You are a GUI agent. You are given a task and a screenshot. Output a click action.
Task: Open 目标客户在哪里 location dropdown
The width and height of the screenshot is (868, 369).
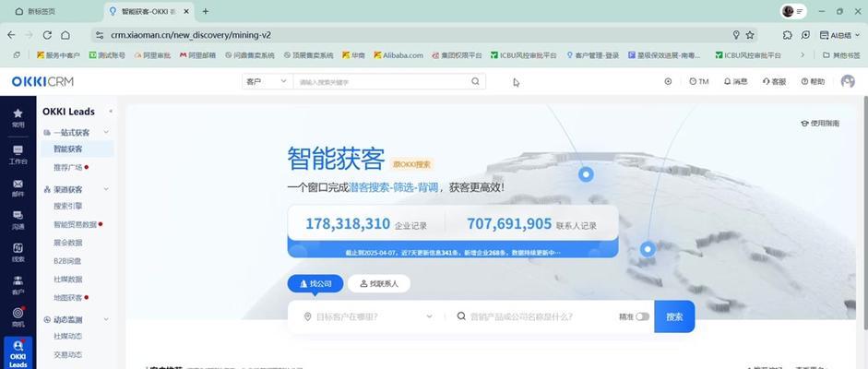(368, 316)
